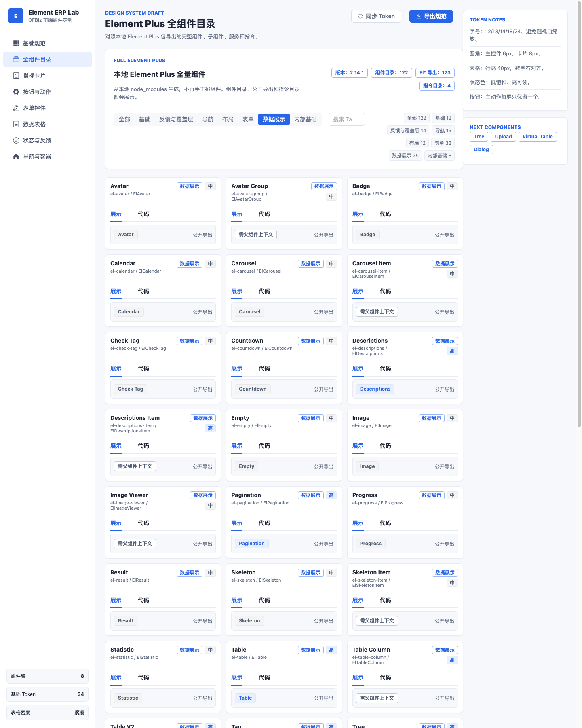Click the Progress demo chip
This screenshot has height=728, width=582.
click(x=371, y=544)
